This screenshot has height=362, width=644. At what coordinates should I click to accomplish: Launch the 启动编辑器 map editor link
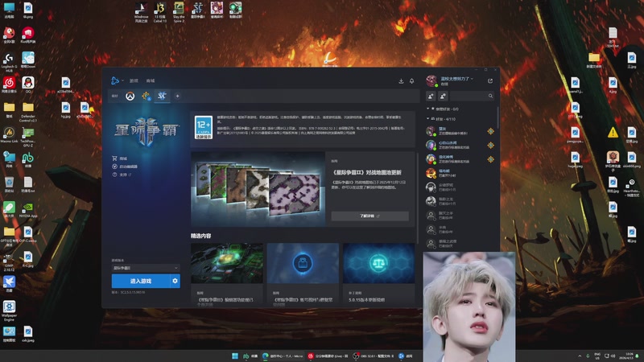pyautogui.click(x=125, y=167)
